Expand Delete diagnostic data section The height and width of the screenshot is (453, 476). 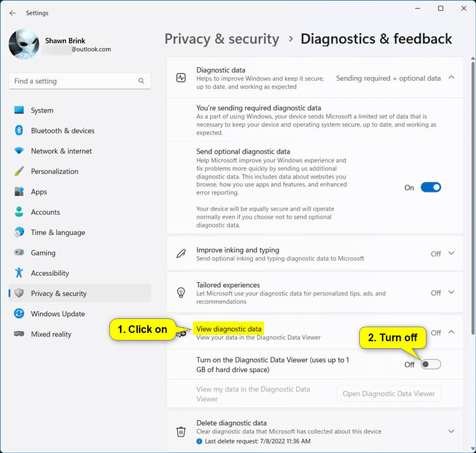(x=451, y=431)
